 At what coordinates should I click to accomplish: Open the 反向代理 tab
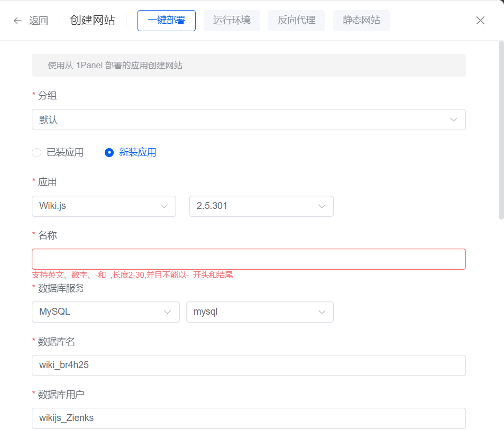coord(297,21)
